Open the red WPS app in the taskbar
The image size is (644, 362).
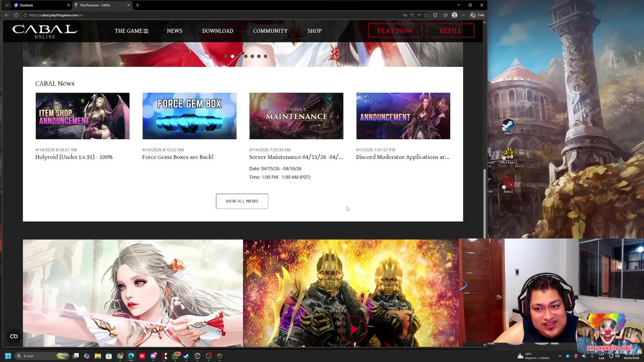(x=142, y=356)
